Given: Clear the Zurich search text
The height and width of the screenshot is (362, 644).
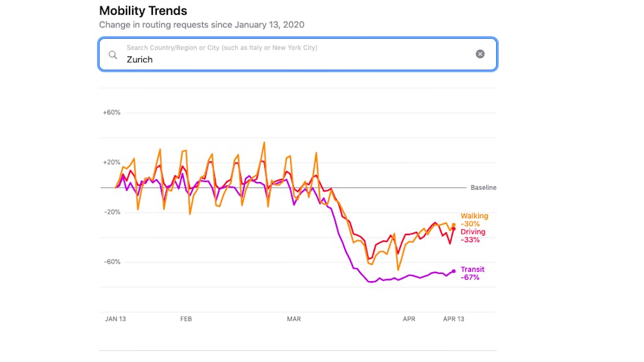Looking at the screenshot, I should click(x=480, y=54).
